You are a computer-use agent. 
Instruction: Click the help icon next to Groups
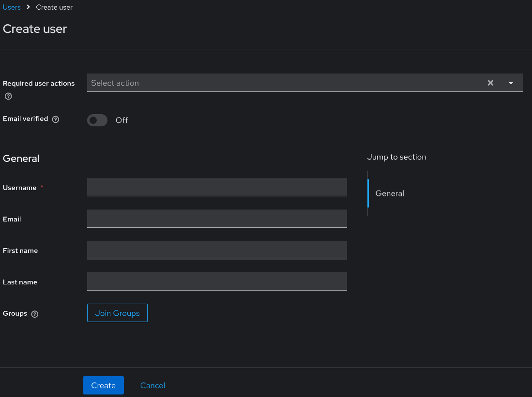pos(34,314)
